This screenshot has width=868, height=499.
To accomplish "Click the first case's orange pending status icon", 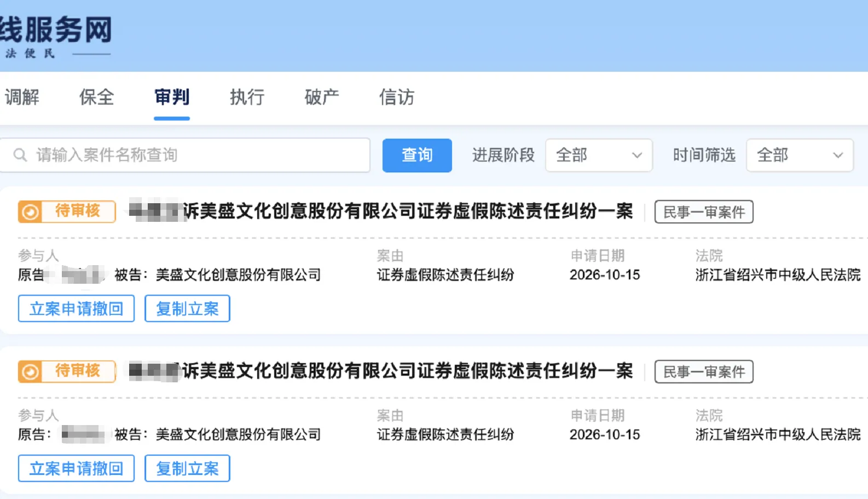I will [31, 211].
